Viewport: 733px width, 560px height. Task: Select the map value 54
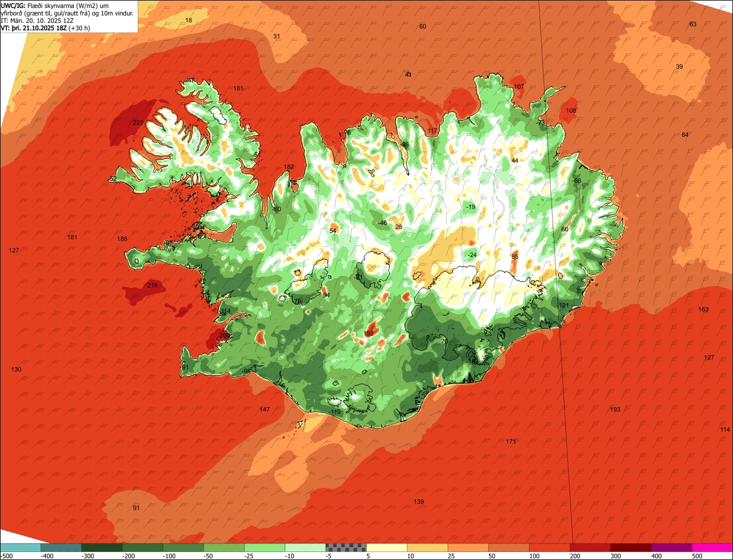pos(333,231)
